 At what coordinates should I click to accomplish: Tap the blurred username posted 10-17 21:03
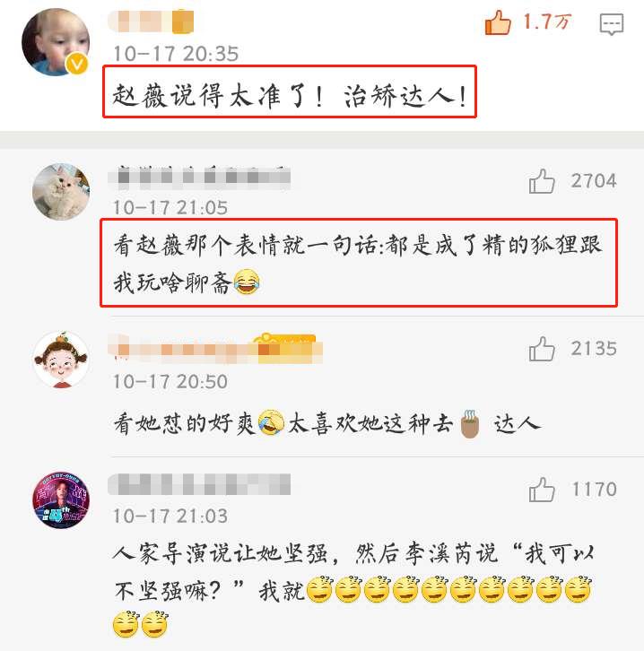(x=199, y=484)
